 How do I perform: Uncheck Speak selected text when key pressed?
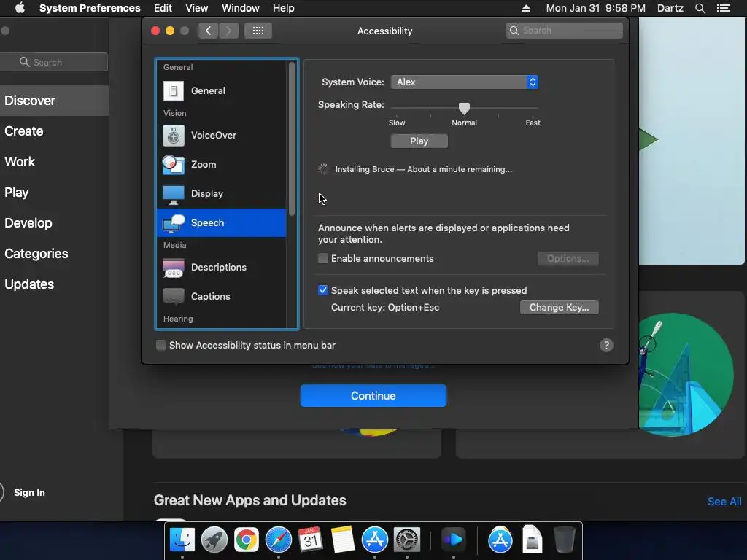pyautogui.click(x=323, y=290)
